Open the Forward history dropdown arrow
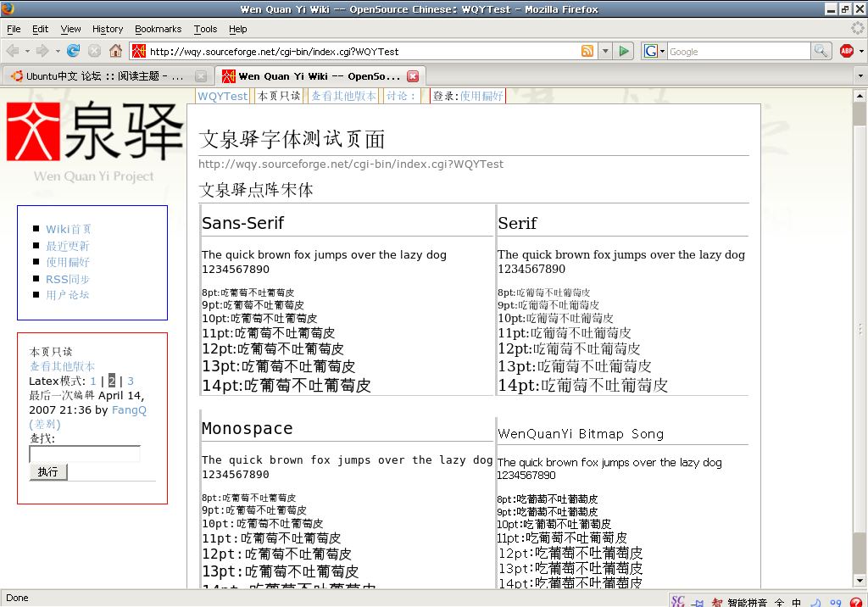 click(x=58, y=52)
